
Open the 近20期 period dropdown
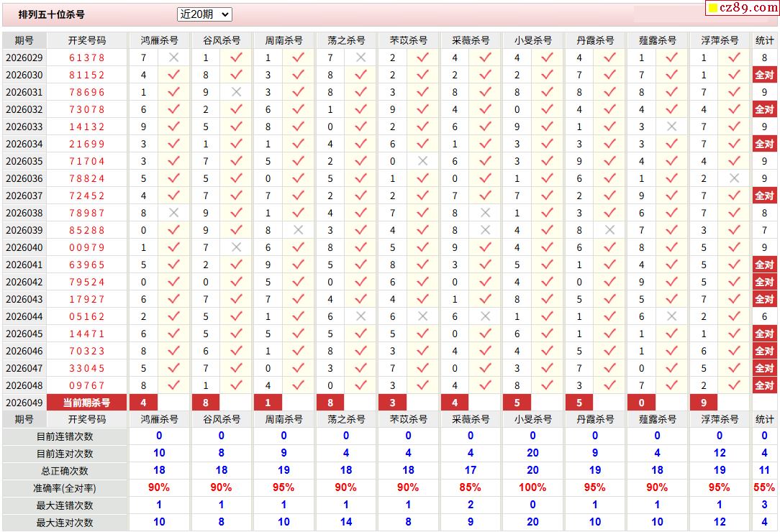[204, 14]
